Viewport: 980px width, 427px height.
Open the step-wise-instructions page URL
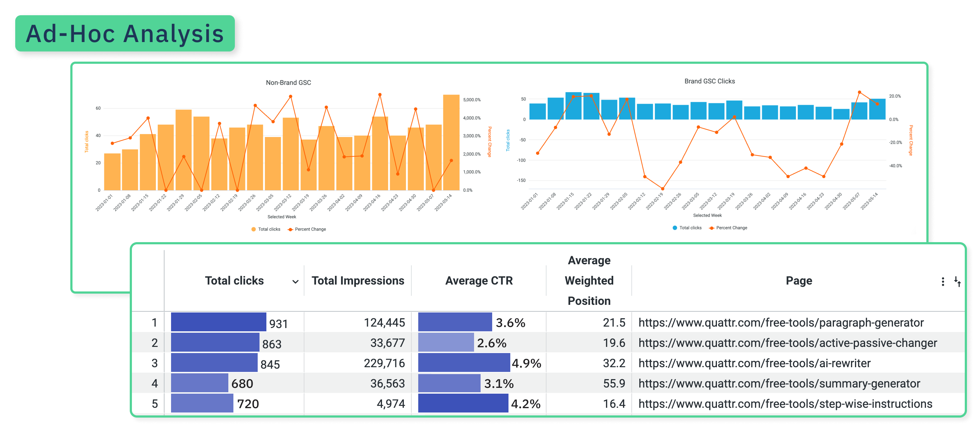pos(785,403)
